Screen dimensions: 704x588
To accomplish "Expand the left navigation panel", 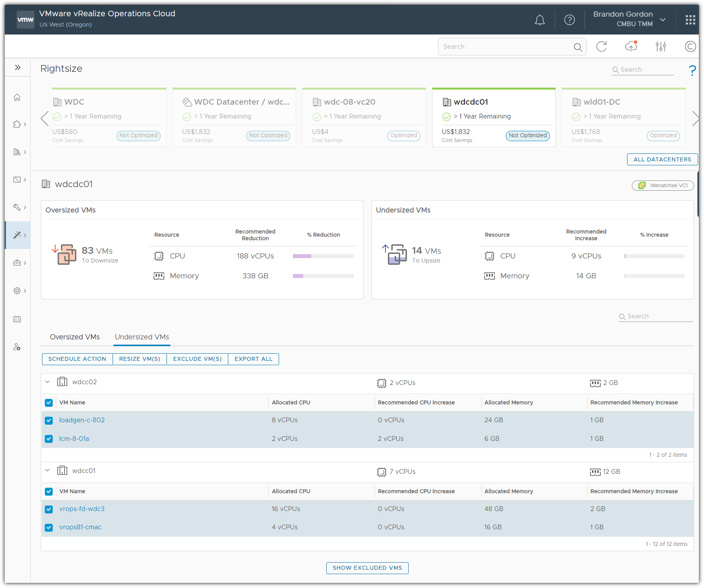I will click(17, 67).
